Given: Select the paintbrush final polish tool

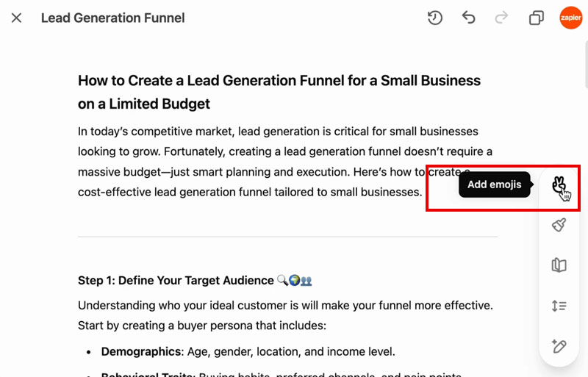Looking at the screenshot, I should click(559, 225).
